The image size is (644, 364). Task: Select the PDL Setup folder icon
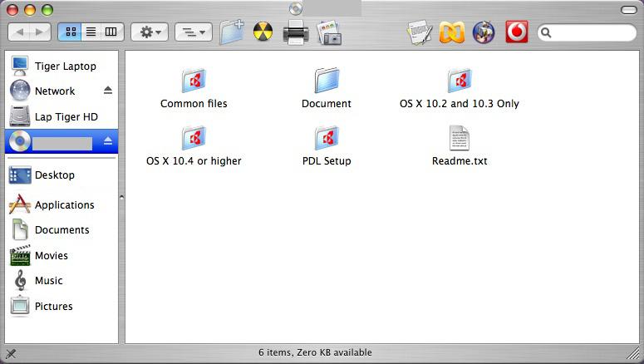click(327, 138)
